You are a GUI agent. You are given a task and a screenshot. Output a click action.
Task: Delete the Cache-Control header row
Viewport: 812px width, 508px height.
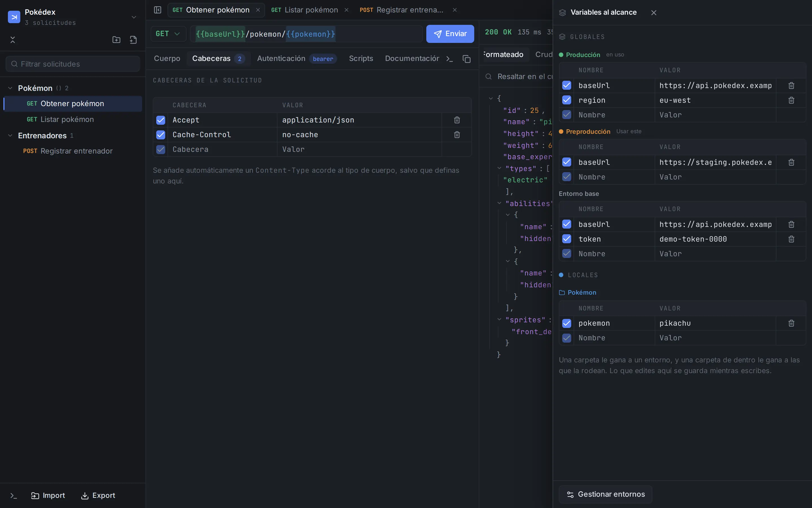coord(457,135)
